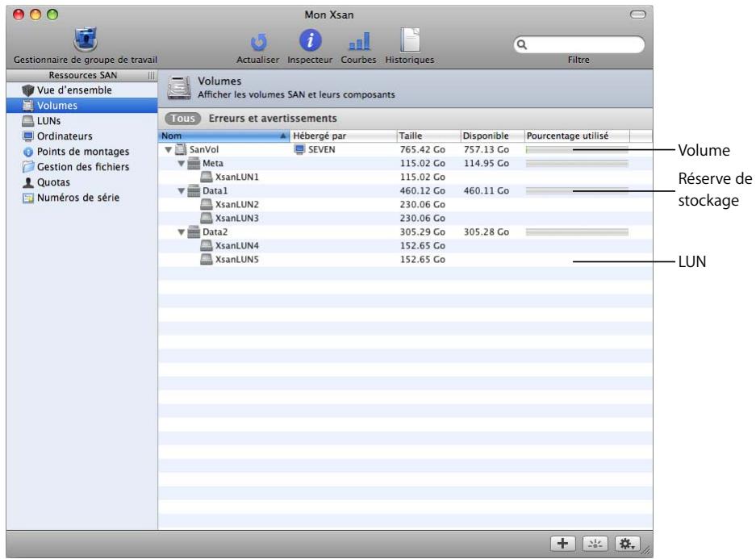Click the green zoom window button

pos(52,15)
